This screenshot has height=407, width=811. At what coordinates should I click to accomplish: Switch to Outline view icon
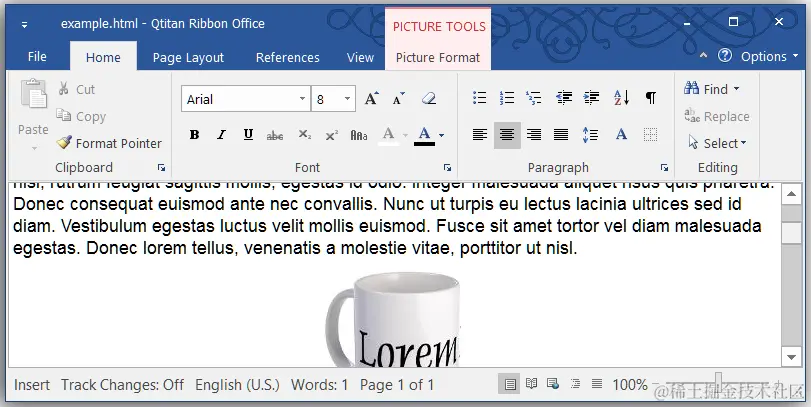(x=575, y=384)
